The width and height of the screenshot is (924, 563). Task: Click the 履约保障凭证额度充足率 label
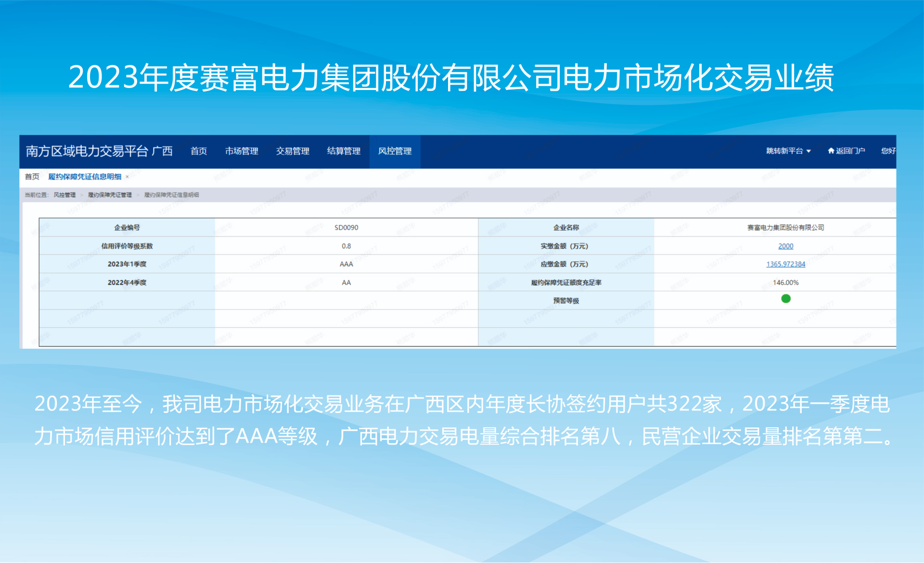(x=566, y=282)
